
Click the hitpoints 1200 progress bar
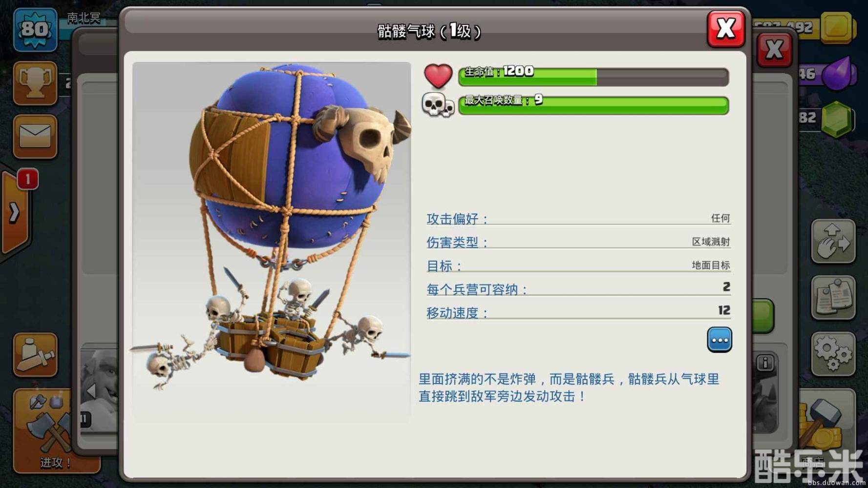tap(593, 77)
